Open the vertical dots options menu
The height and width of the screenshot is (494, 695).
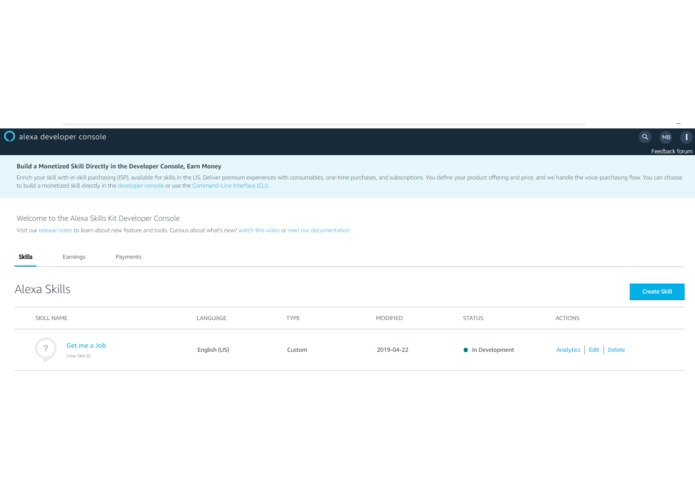[x=686, y=137]
